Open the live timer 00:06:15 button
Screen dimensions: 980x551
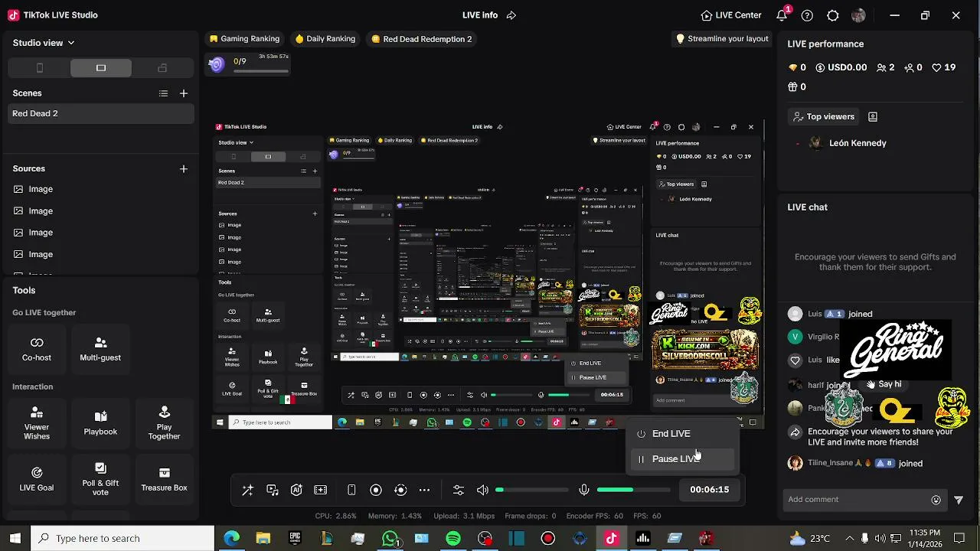pyautogui.click(x=710, y=490)
